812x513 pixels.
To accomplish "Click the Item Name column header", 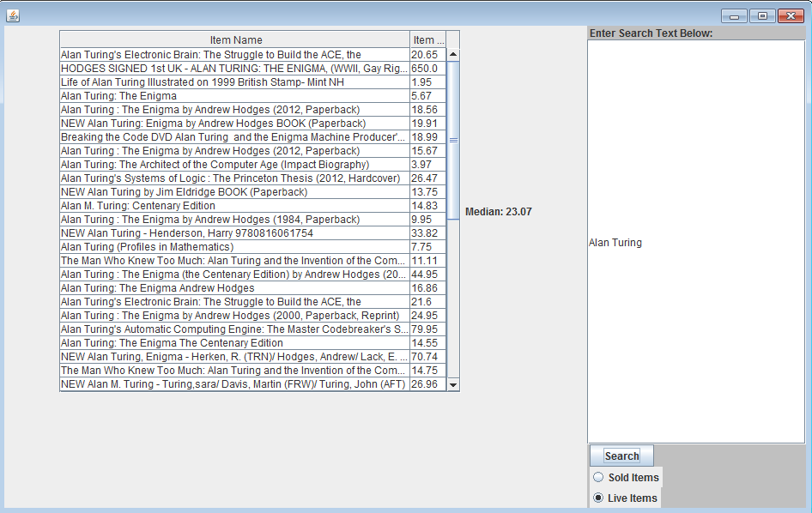I will [x=235, y=39].
